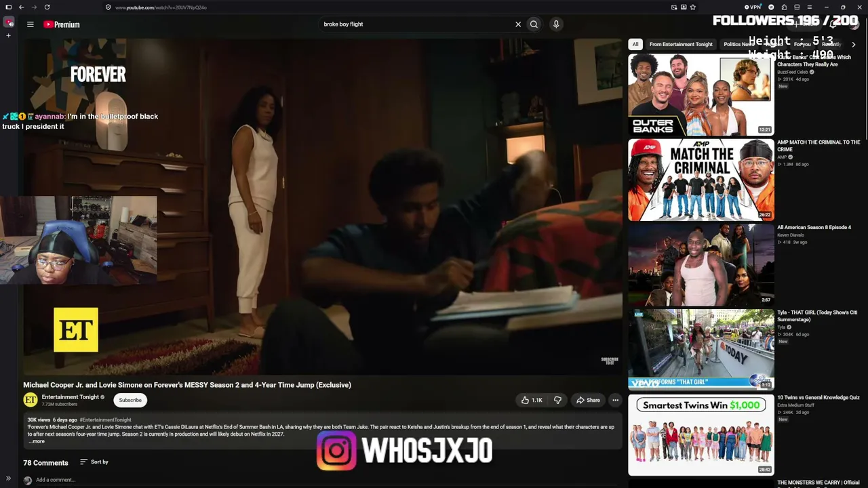Screen dimensions: 868x488
Task: Edit the YouTube search query field
Action: (416, 24)
